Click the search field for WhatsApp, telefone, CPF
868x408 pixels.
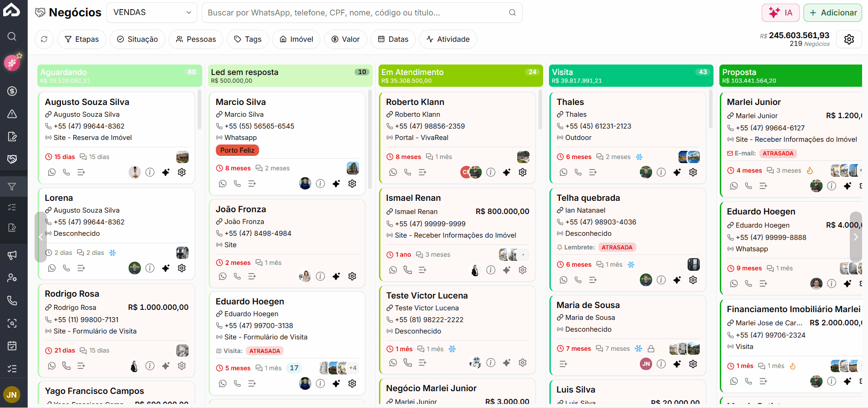pos(362,13)
